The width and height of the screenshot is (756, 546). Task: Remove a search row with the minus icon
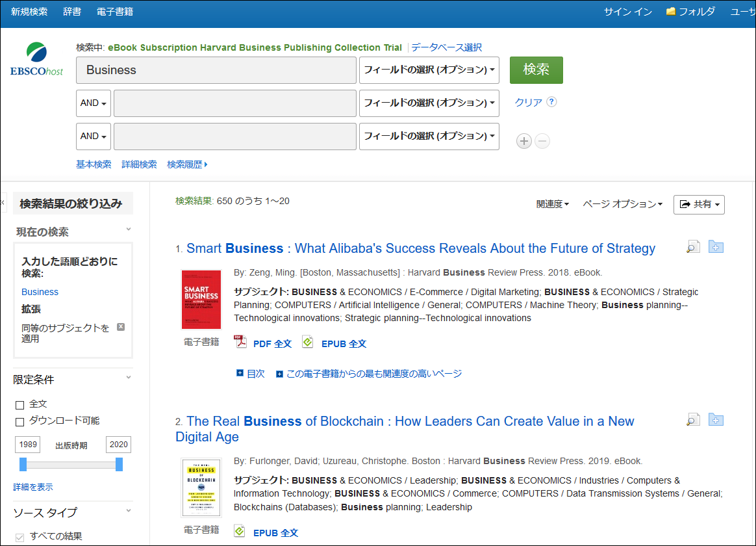coord(542,141)
